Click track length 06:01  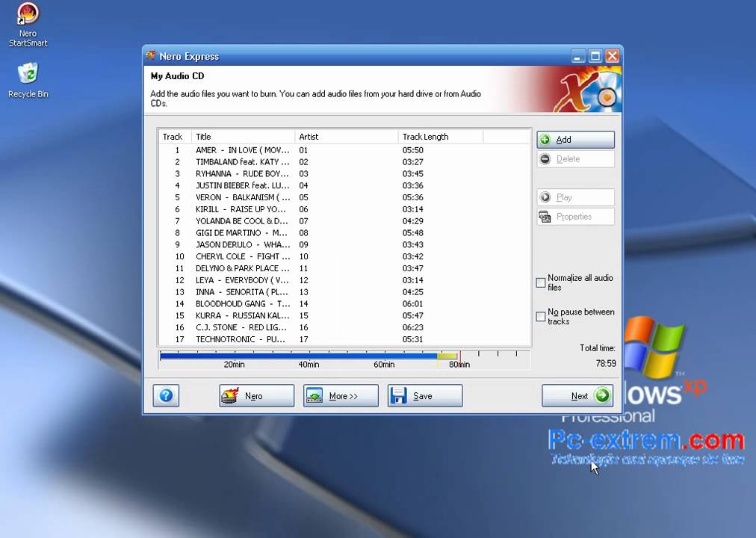tap(412, 303)
